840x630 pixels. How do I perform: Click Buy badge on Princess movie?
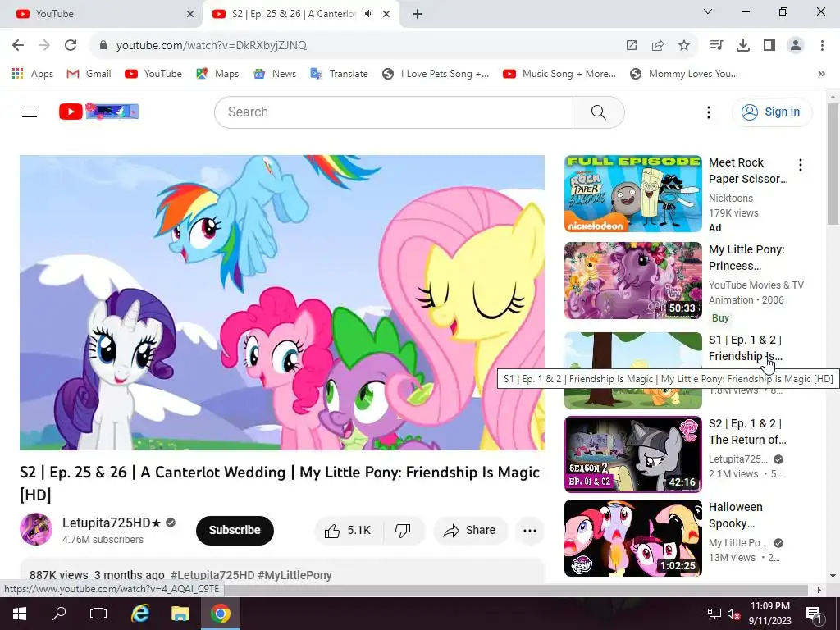click(720, 317)
